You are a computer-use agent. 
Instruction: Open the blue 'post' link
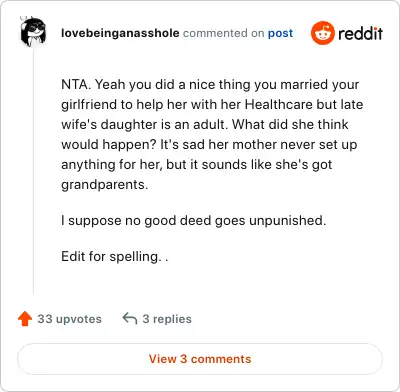[x=280, y=33]
